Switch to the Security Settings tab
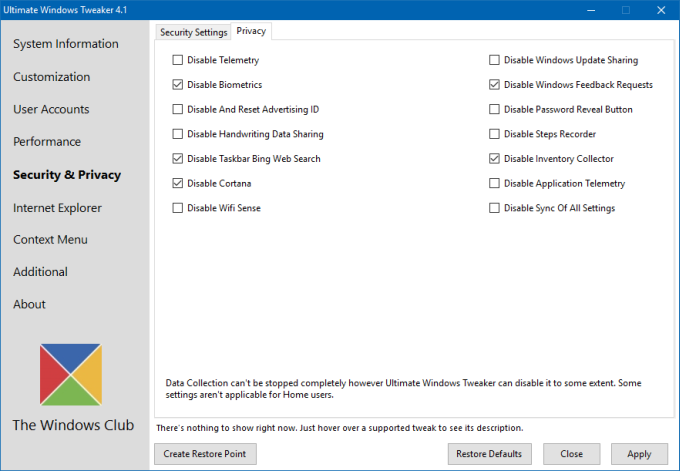The image size is (680, 471). pyautogui.click(x=193, y=32)
